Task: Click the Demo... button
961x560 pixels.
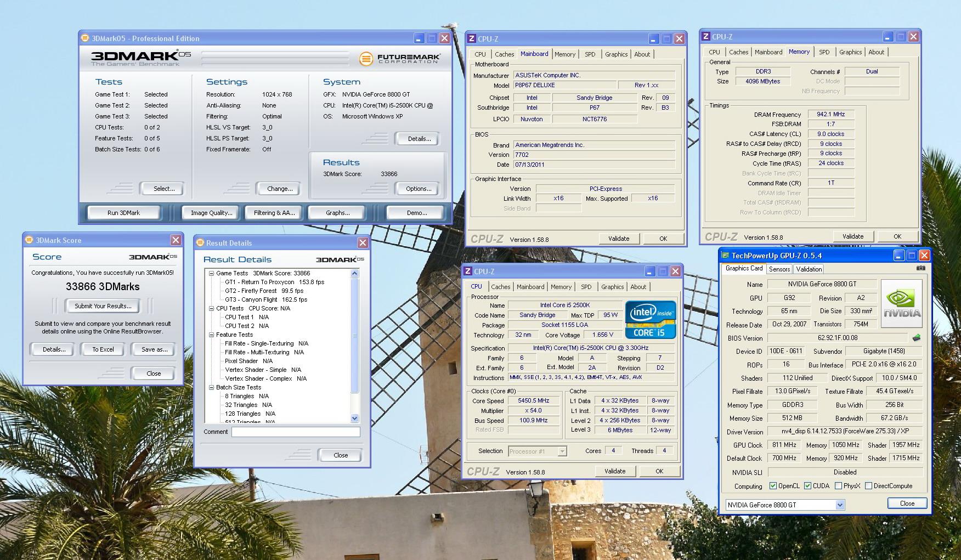Action: (x=417, y=213)
